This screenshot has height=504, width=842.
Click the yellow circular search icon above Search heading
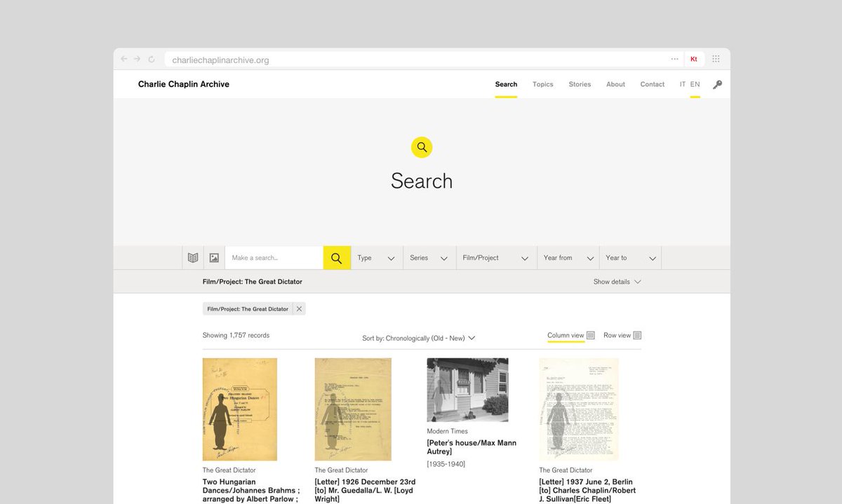[422, 147]
